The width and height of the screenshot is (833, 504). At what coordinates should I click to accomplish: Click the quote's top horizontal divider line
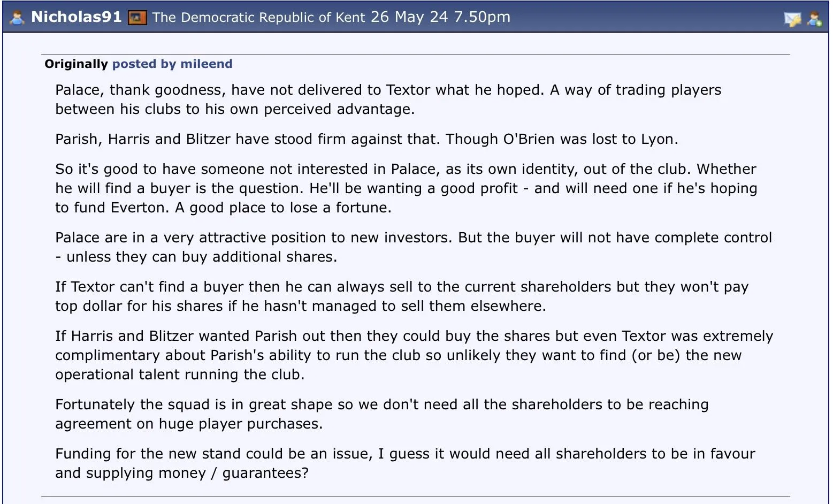click(x=415, y=55)
